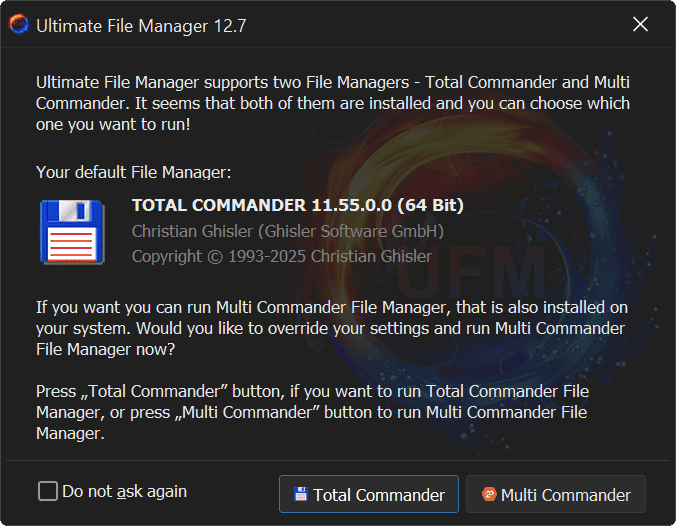676x526 pixels.
Task: Click the Ultimate File Manager title bar icon
Action: (x=19, y=25)
